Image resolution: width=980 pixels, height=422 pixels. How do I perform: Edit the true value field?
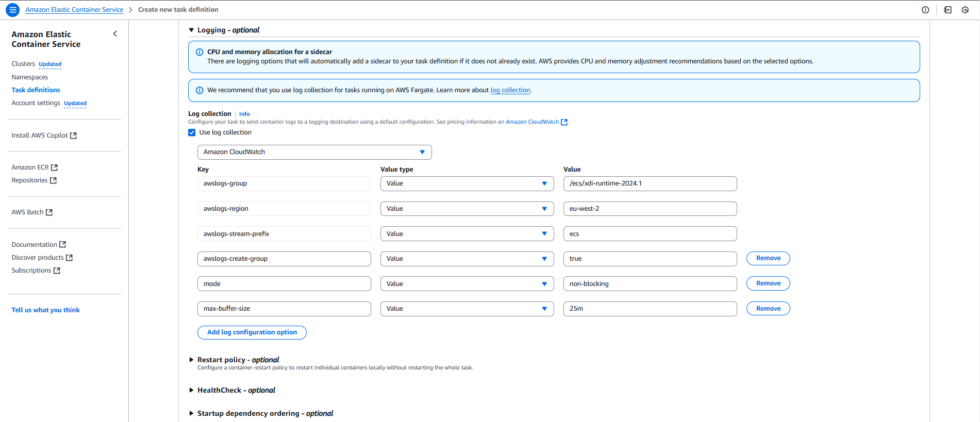tap(650, 259)
